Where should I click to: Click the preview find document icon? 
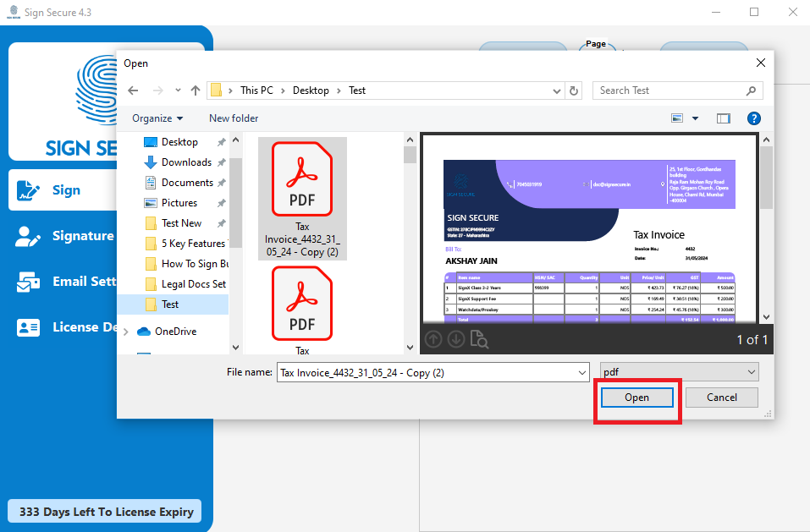coord(479,339)
